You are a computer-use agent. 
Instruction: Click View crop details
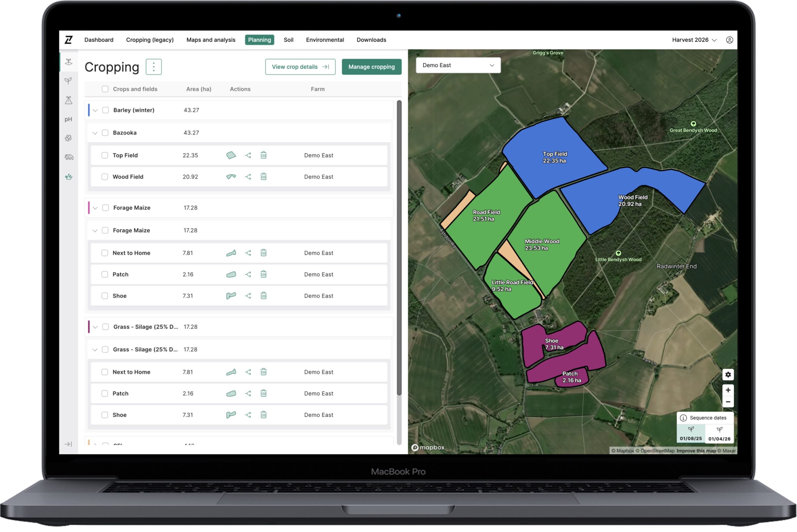[300, 67]
